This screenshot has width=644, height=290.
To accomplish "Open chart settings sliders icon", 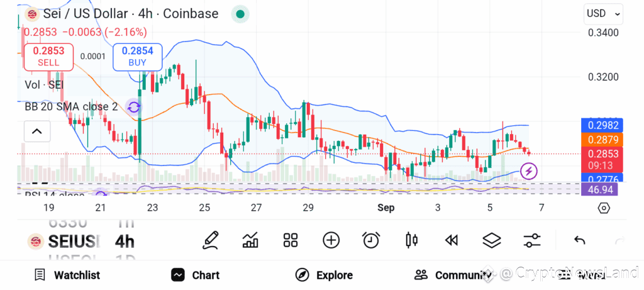I will (x=532, y=240).
